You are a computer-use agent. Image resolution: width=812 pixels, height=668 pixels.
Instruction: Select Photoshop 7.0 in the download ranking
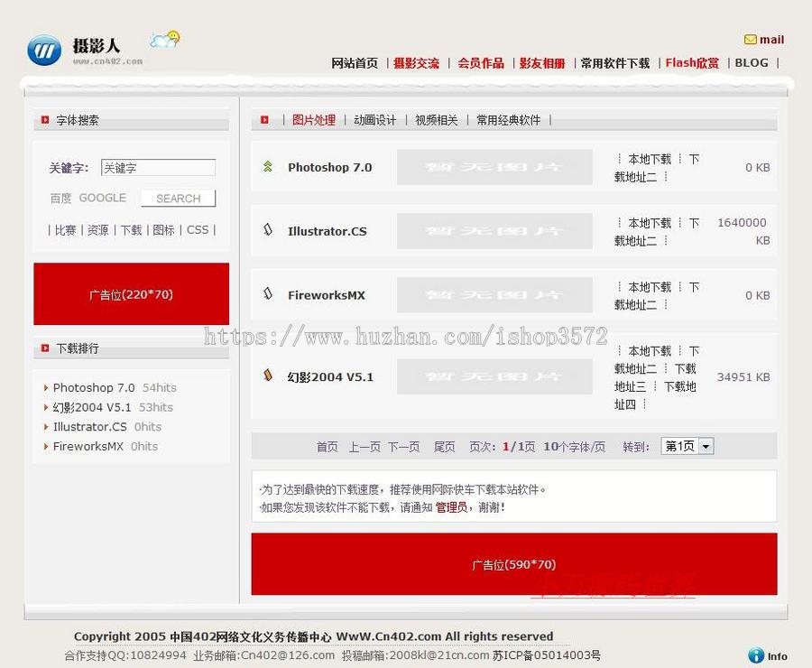(93, 387)
